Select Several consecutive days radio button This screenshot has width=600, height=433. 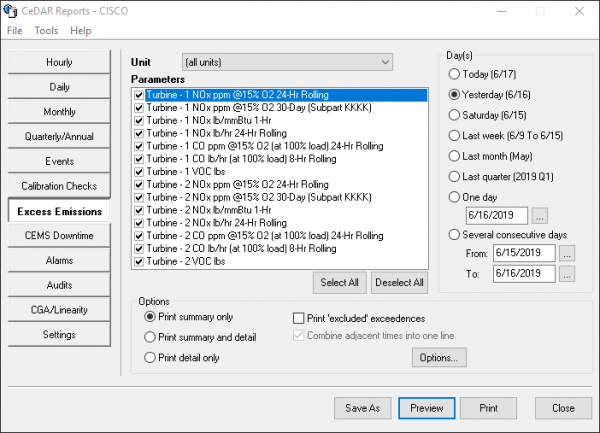pyautogui.click(x=457, y=234)
